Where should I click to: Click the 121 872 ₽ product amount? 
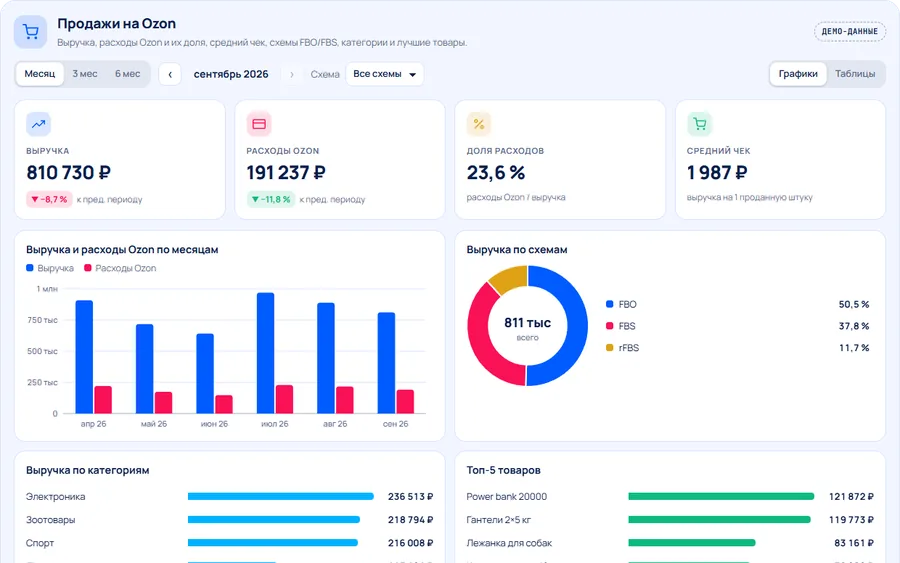pyautogui.click(x=851, y=496)
